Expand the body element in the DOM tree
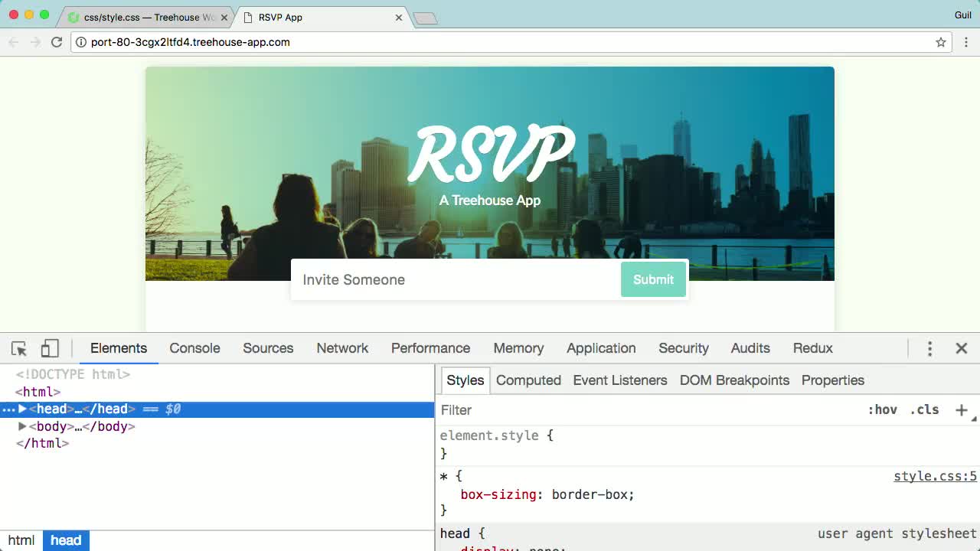The height and width of the screenshot is (551, 980). click(x=22, y=426)
